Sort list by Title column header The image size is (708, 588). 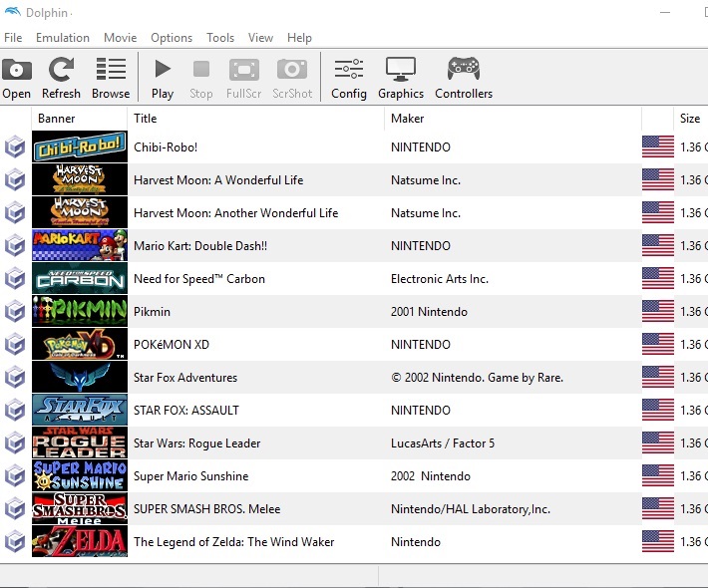(x=146, y=119)
